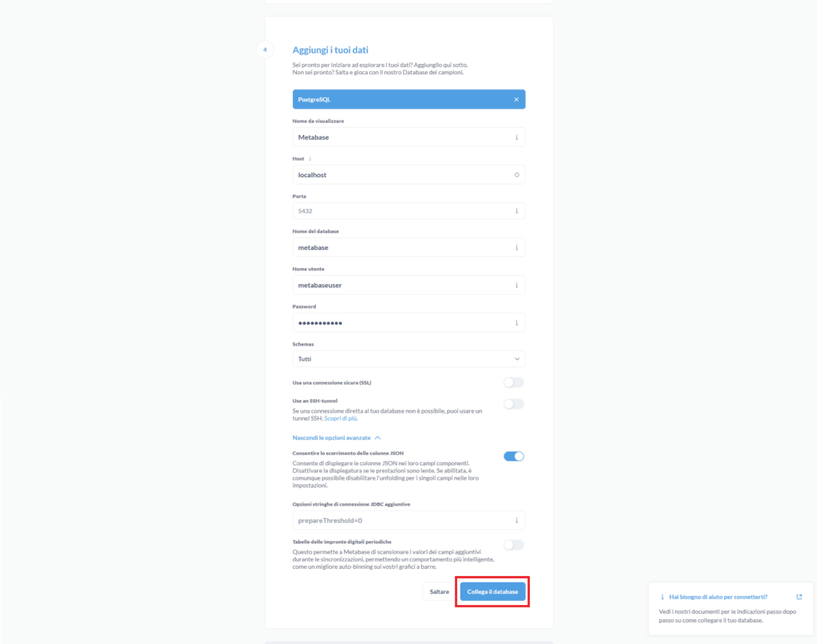Click info icon in Porta field
Viewport: 817px width, 644px height.
(517, 211)
